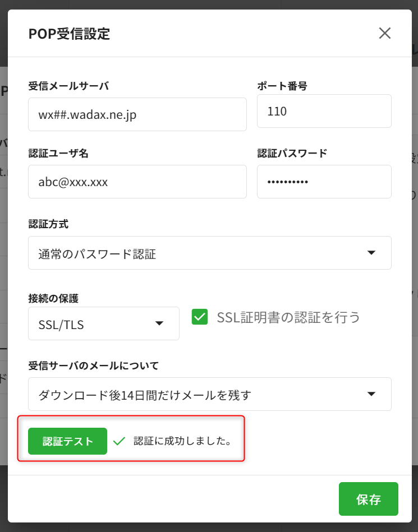Expand the SSL/TLS connection protection selector

(x=104, y=323)
